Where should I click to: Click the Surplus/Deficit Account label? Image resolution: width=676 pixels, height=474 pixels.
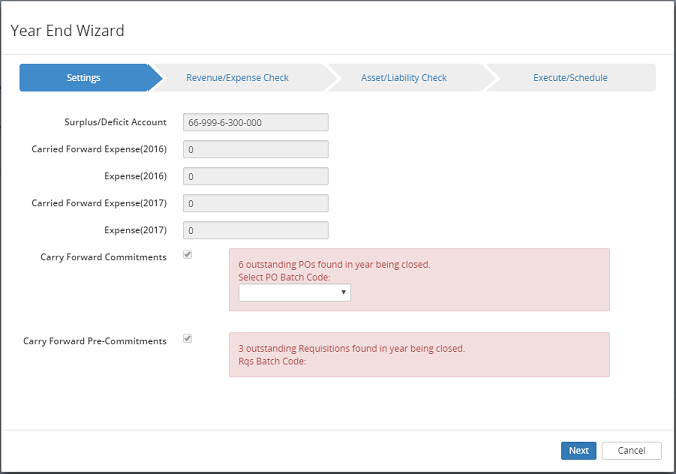pyautogui.click(x=115, y=122)
